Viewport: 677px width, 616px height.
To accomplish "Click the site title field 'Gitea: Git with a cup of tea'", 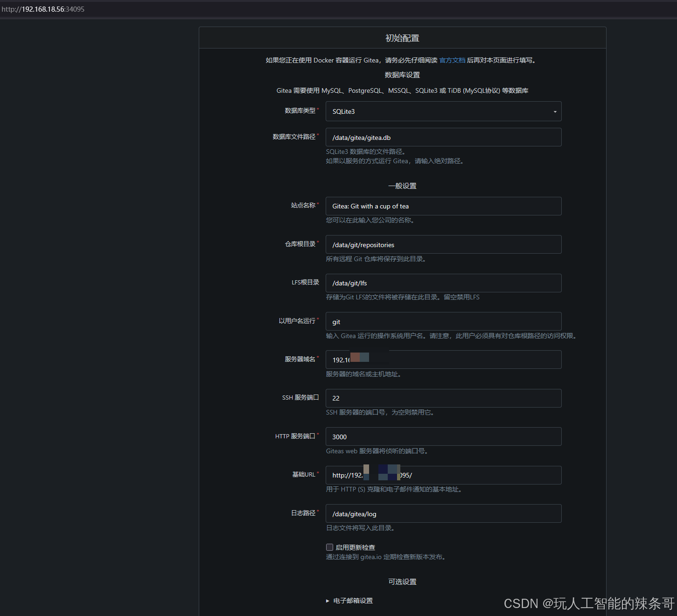I will pyautogui.click(x=443, y=206).
